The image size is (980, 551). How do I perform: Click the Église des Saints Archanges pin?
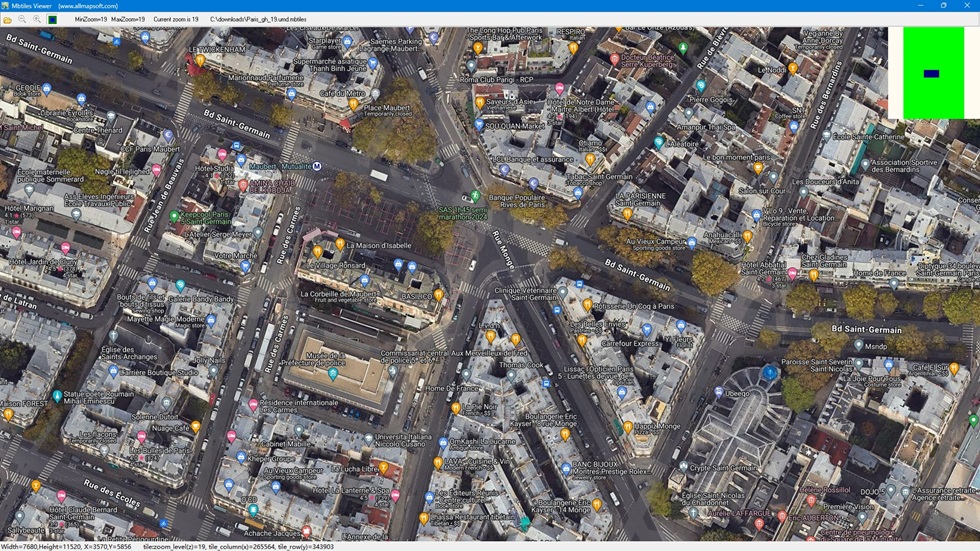tap(113, 335)
